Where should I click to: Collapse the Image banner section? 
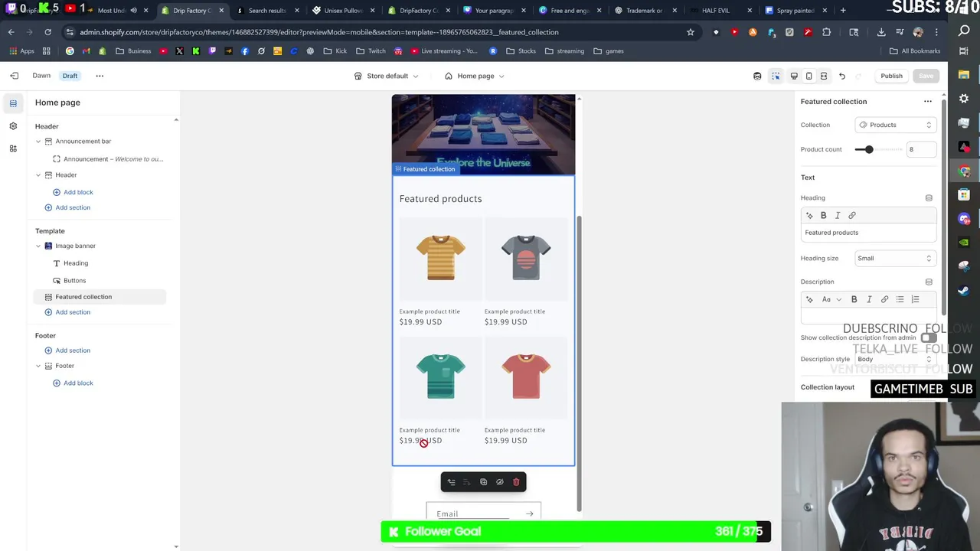pos(38,246)
